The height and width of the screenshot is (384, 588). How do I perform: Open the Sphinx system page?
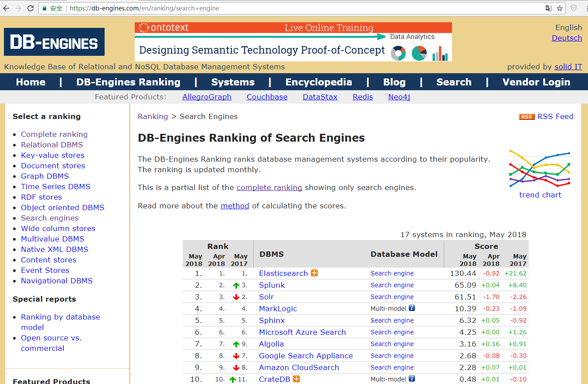coord(272,320)
